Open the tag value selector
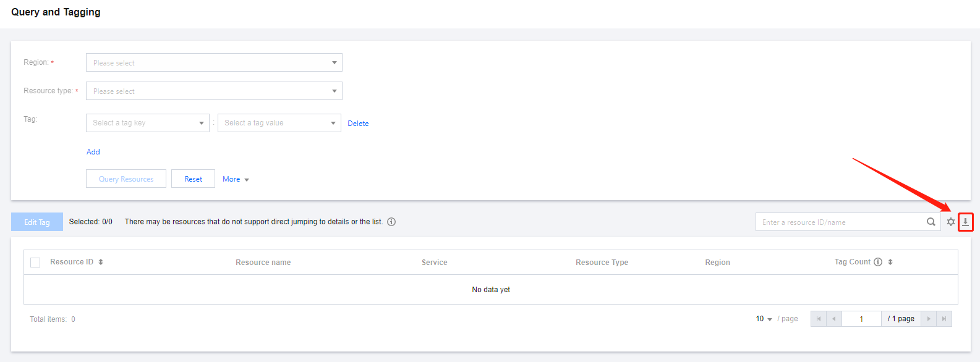The image size is (980, 362). [279, 123]
